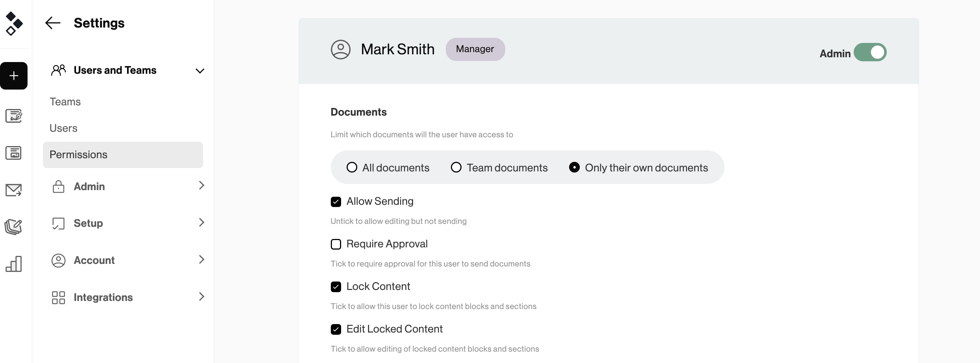The width and height of the screenshot is (980, 363).
Task: Uncheck the Allow Sending checkbox
Action: (x=336, y=202)
